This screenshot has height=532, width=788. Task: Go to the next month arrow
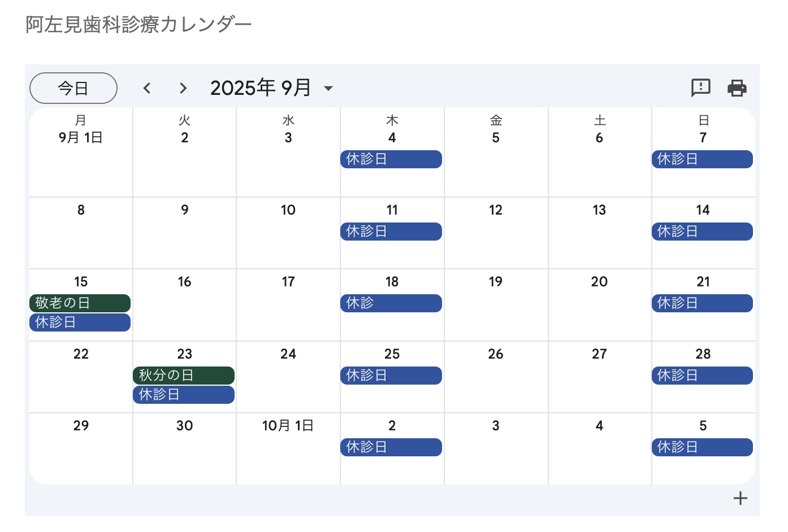(x=183, y=88)
